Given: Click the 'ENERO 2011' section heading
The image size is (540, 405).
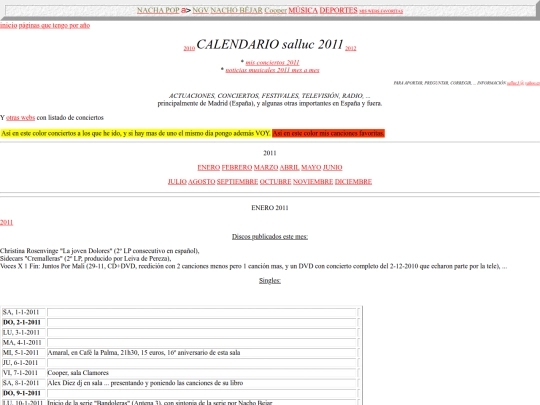Looking at the screenshot, I should [x=270, y=208].
